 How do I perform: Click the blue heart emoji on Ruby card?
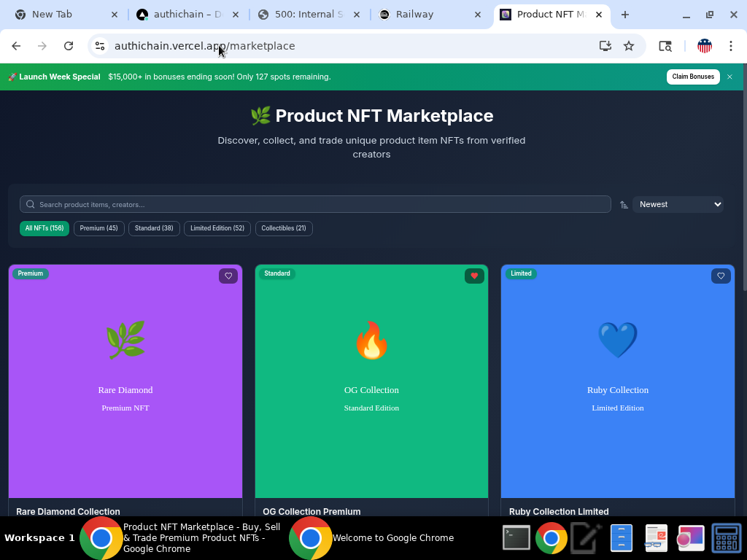click(x=618, y=340)
